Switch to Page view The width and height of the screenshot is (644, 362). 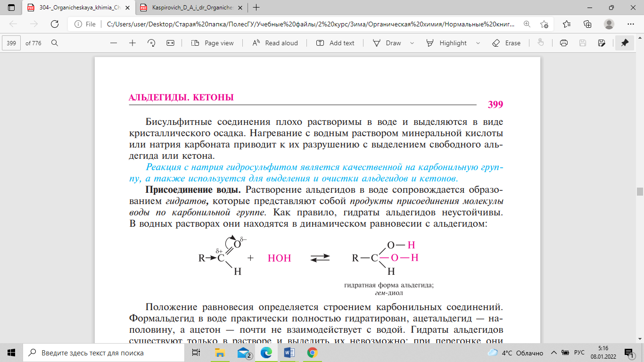213,43
